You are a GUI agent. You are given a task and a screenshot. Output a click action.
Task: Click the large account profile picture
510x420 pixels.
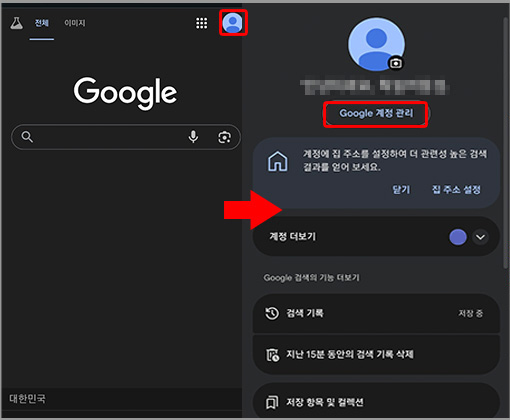point(376,44)
